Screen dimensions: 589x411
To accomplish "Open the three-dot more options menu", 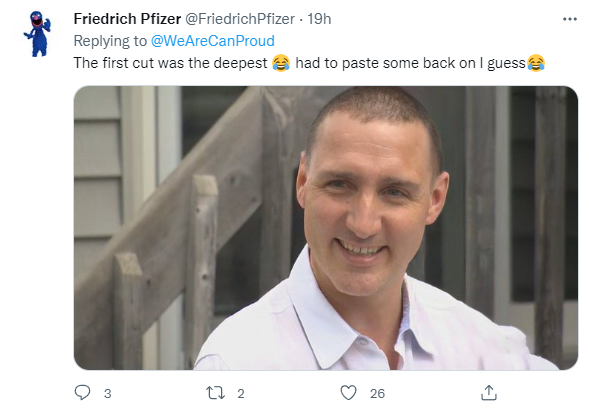I will 569,19.
